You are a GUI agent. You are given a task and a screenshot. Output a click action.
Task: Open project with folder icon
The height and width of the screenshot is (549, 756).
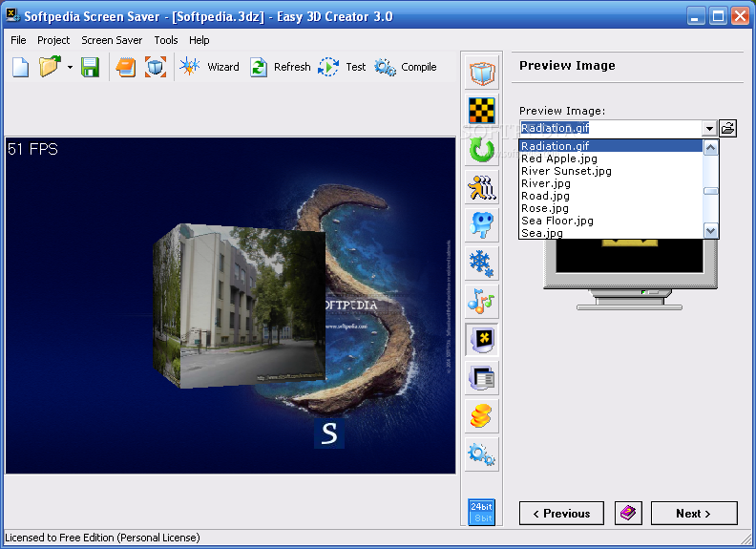click(50, 67)
